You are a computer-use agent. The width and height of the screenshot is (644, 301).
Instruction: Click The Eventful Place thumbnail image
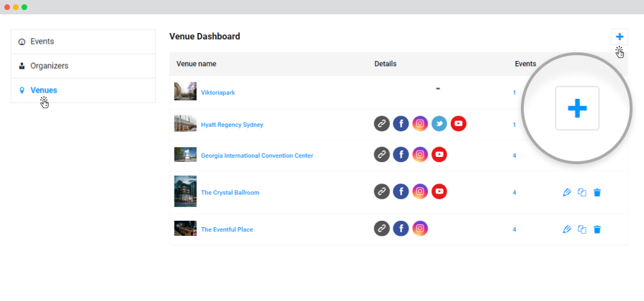tap(185, 228)
